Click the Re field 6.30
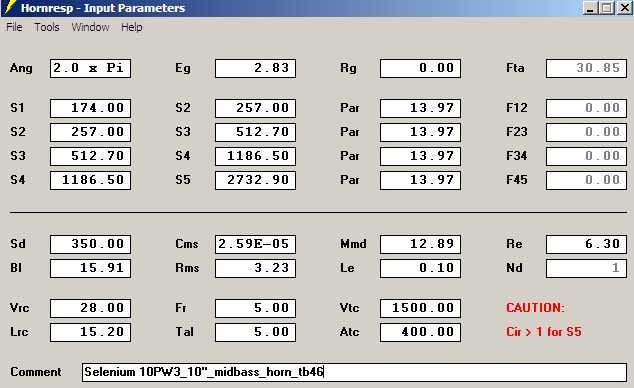The width and height of the screenshot is (634, 388). click(586, 245)
